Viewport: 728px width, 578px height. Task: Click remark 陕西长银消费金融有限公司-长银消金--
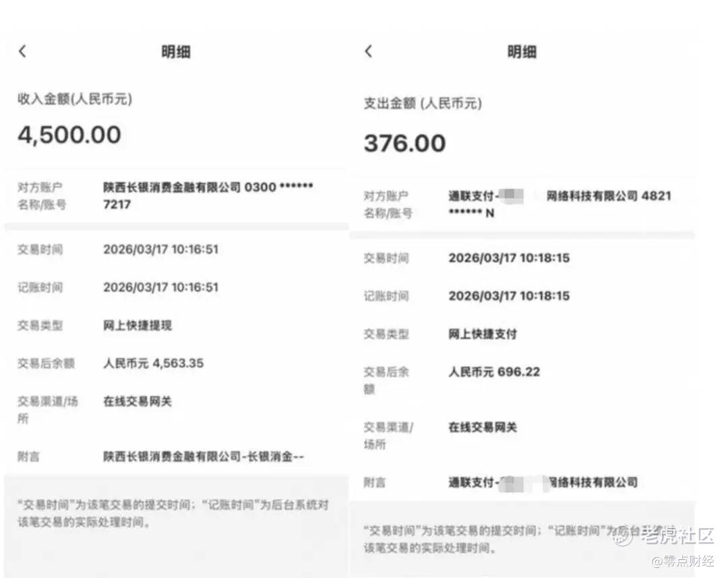[x=204, y=457]
